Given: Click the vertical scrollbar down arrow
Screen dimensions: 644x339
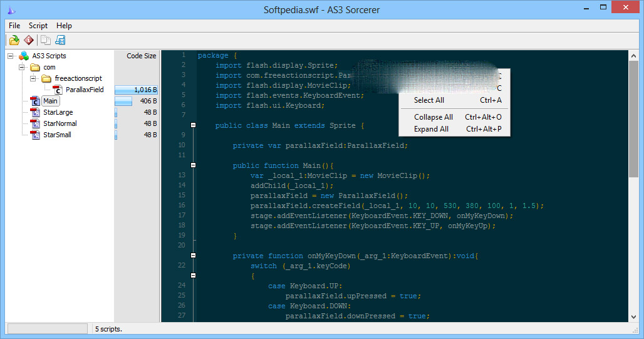Looking at the screenshot, I should point(633,317).
